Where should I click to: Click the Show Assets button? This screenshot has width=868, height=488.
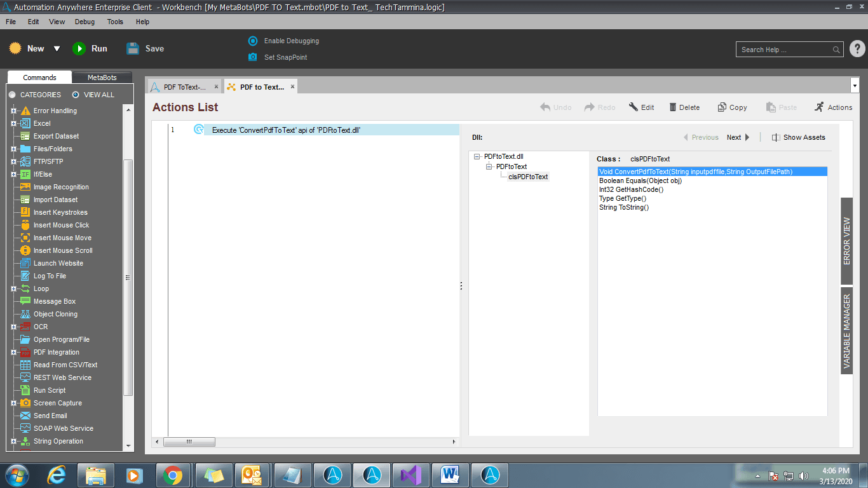pyautogui.click(x=799, y=137)
